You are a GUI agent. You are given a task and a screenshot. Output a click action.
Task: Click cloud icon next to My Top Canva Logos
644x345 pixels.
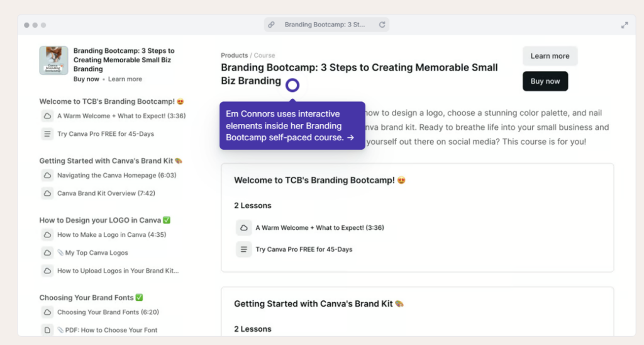[47, 252]
